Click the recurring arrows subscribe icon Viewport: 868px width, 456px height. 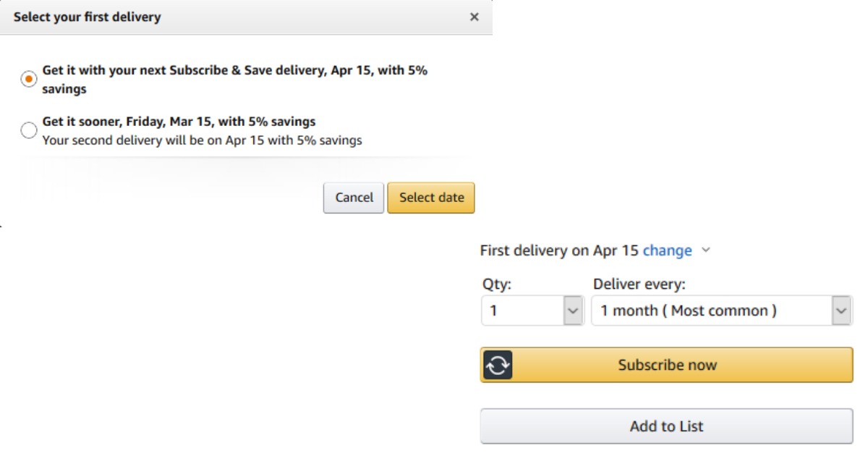click(x=498, y=365)
